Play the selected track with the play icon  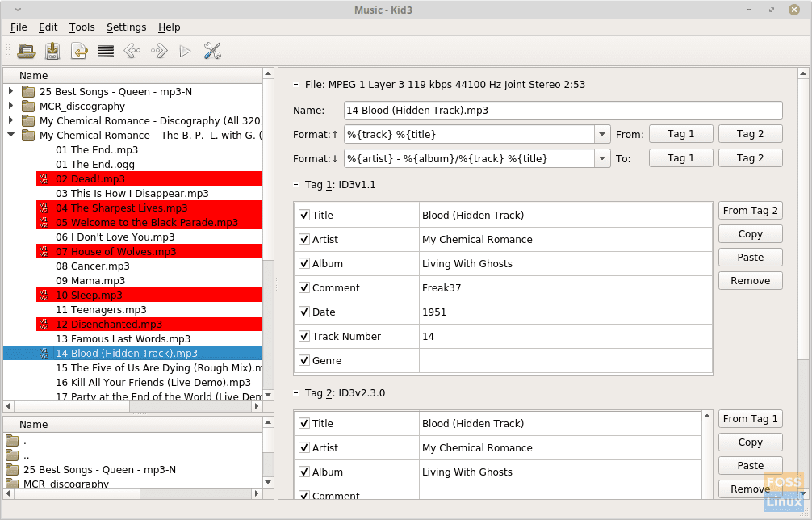tap(184, 51)
